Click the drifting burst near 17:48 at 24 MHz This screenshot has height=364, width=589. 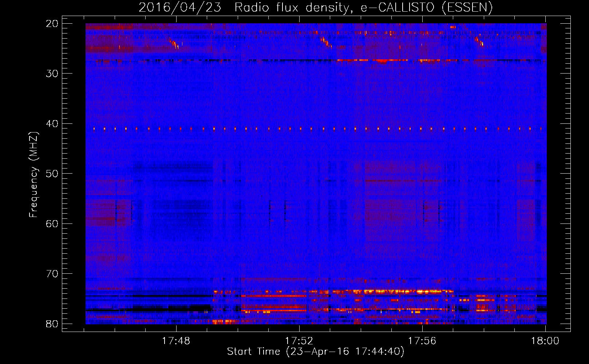pos(174,44)
